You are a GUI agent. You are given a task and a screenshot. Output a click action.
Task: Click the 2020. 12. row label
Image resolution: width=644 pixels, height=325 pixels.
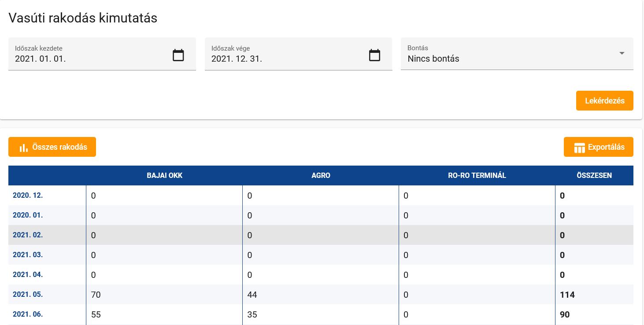28,196
